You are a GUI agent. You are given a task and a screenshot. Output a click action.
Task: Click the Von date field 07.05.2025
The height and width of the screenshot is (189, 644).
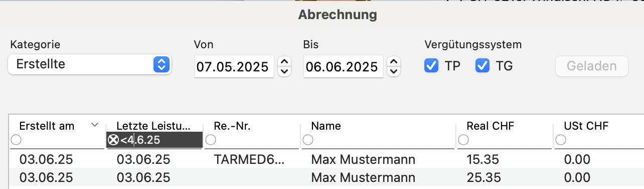point(234,66)
